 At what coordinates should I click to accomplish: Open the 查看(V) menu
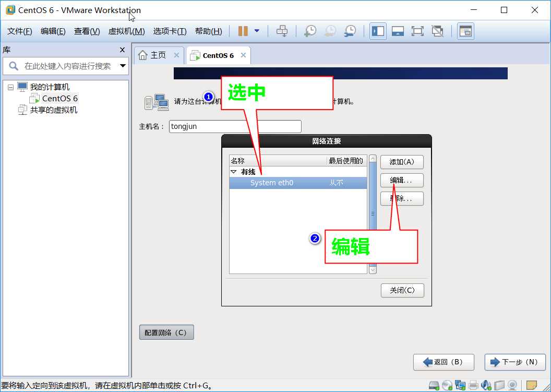tap(87, 31)
